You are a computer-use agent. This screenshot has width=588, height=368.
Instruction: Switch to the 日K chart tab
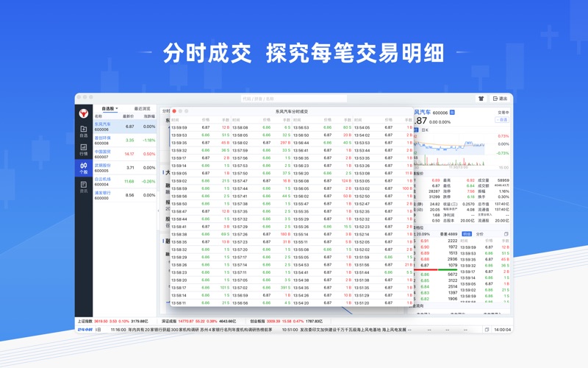click(x=425, y=130)
